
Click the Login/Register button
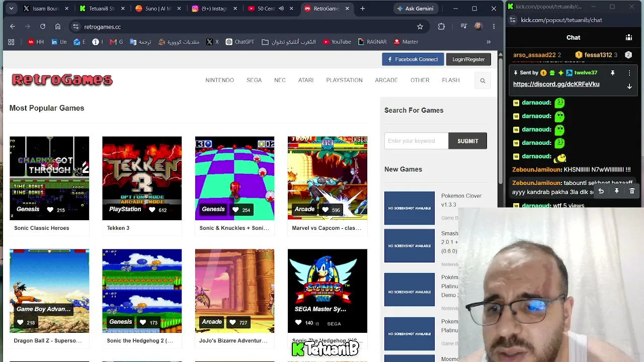coord(468,59)
